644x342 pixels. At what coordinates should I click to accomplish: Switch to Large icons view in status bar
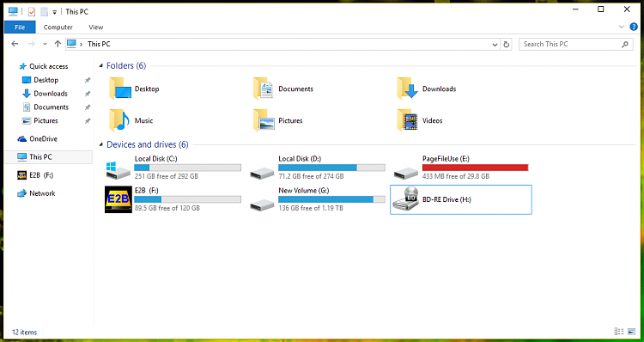pos(631,332)
